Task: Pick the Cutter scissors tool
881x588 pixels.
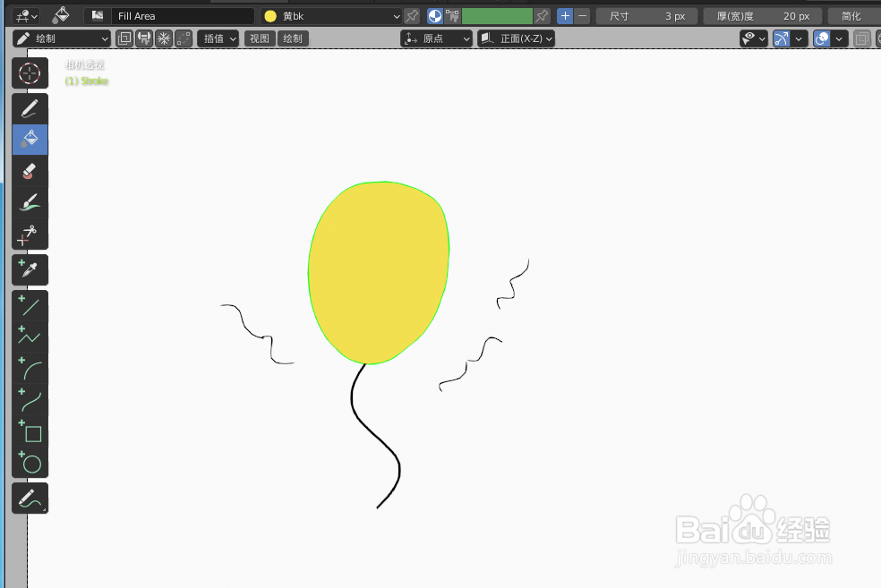Action: coord(30,234)
